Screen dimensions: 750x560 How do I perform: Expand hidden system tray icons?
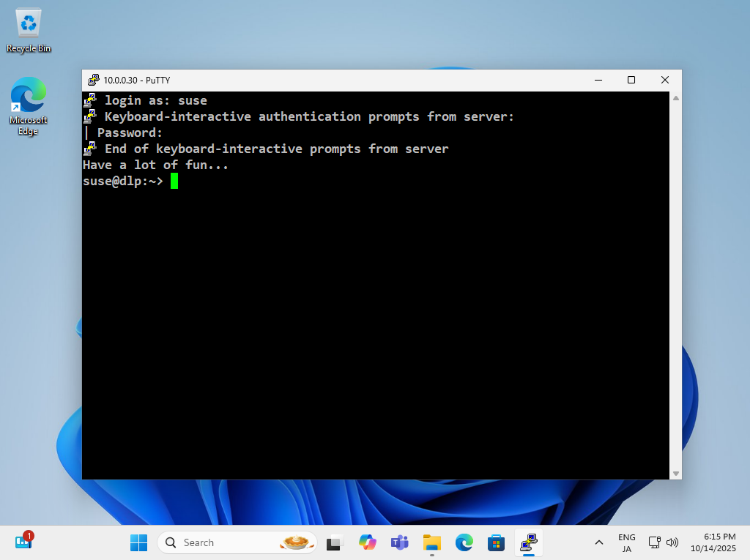tap(598, 542)
